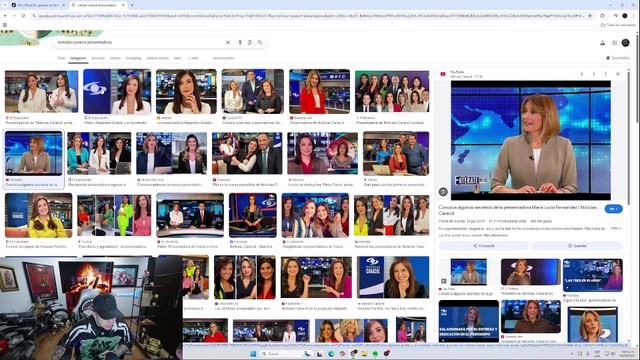The width and height of the screenshot is (640, 360).
Task: Open the Google apps grid icon
Action: point(614,43)
